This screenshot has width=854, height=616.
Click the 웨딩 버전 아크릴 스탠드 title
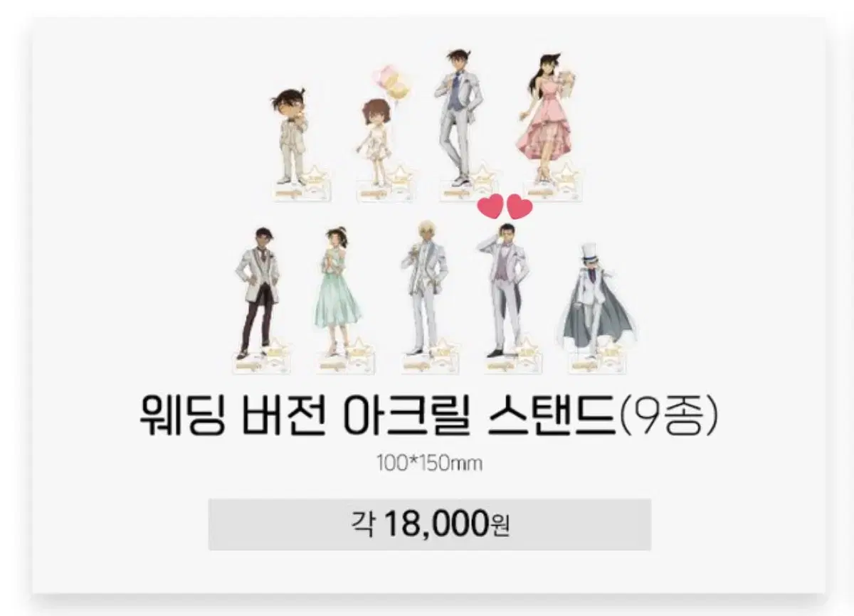point(377,418)
